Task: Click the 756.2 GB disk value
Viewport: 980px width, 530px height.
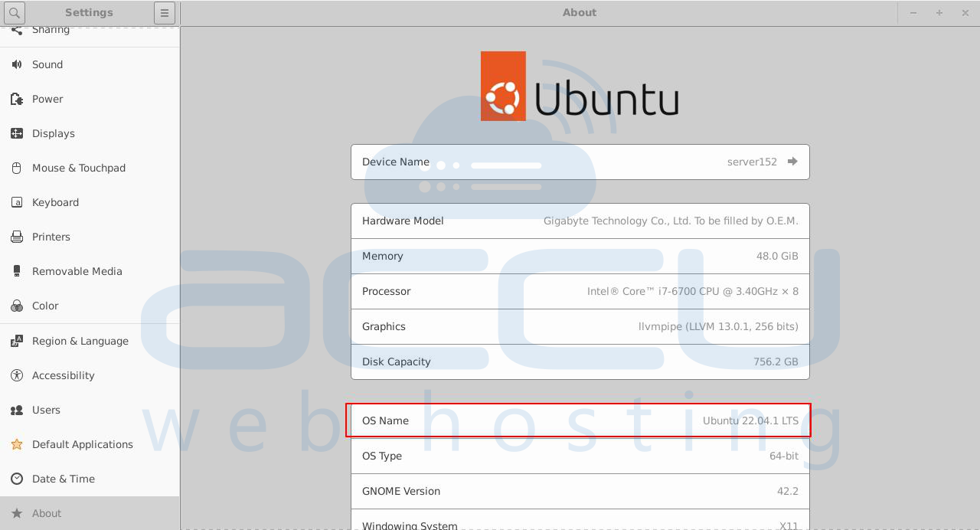Action: click(x=776, y=362)
